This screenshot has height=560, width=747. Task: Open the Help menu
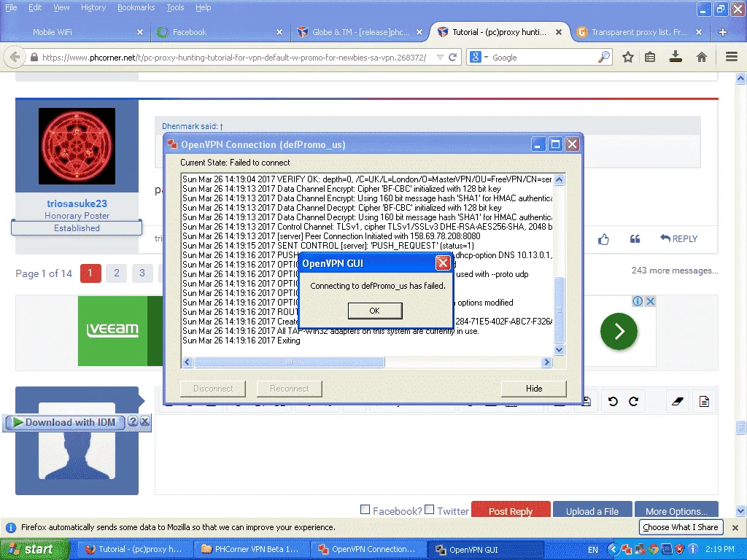(203, 7)
